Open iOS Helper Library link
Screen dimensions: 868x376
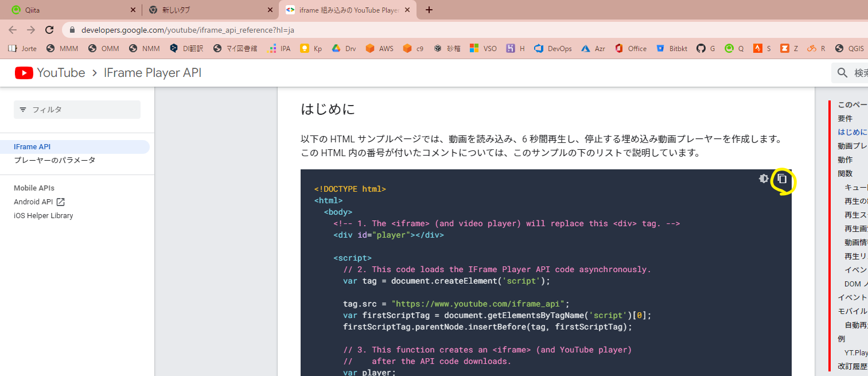44,216
